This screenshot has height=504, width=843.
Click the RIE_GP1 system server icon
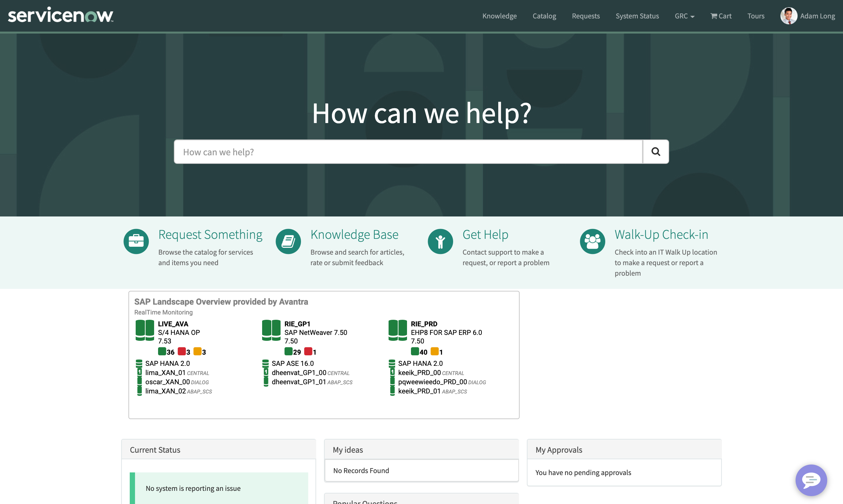271,330
